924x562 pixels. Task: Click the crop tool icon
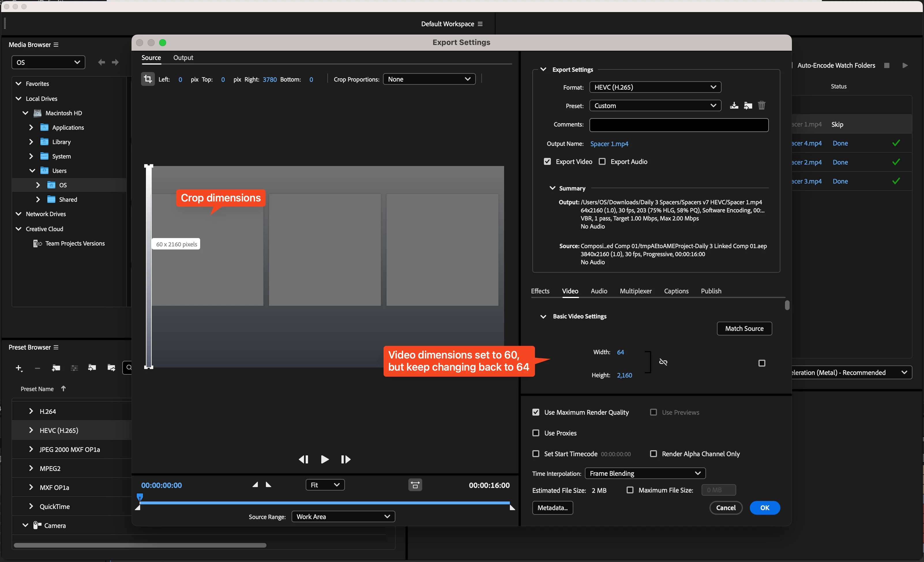[x=148, y=79]
